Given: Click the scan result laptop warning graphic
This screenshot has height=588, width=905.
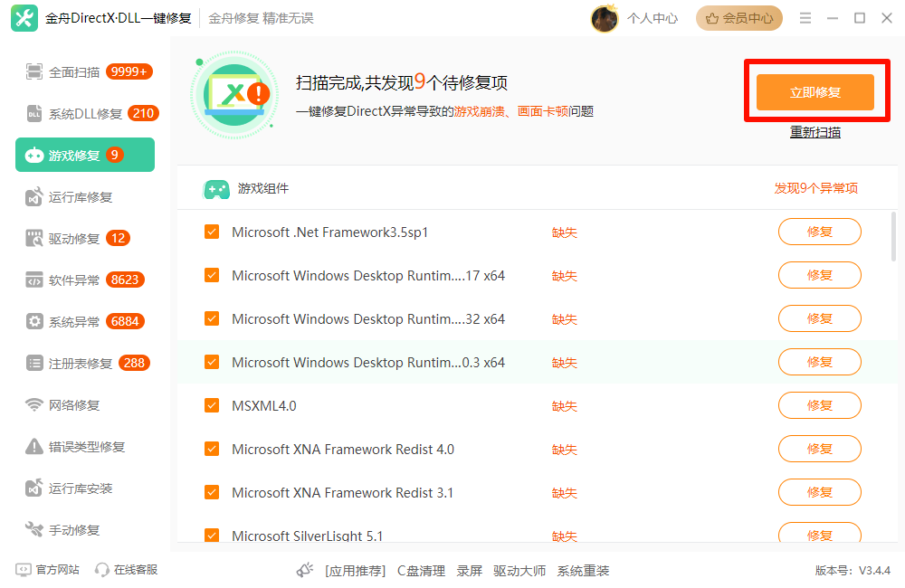Looking at the screenshot, I should [x=234, y=95].
